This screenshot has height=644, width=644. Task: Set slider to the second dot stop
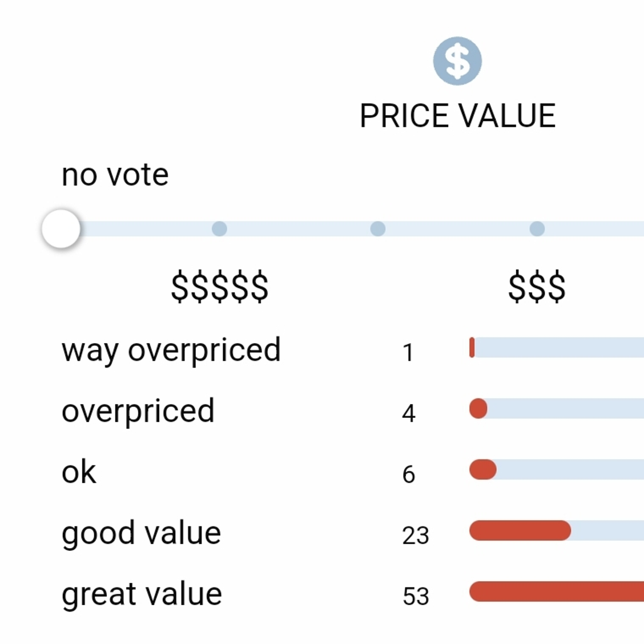(x=378, y=229)
